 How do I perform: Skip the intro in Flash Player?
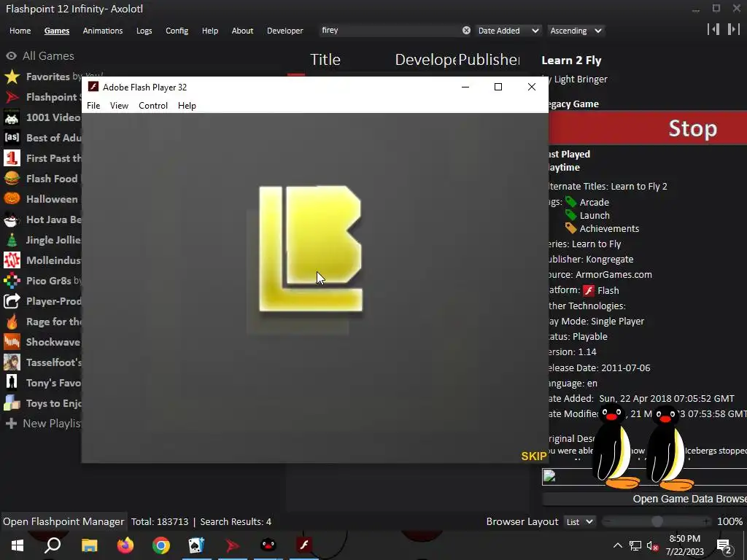click(x=533, y=456)
